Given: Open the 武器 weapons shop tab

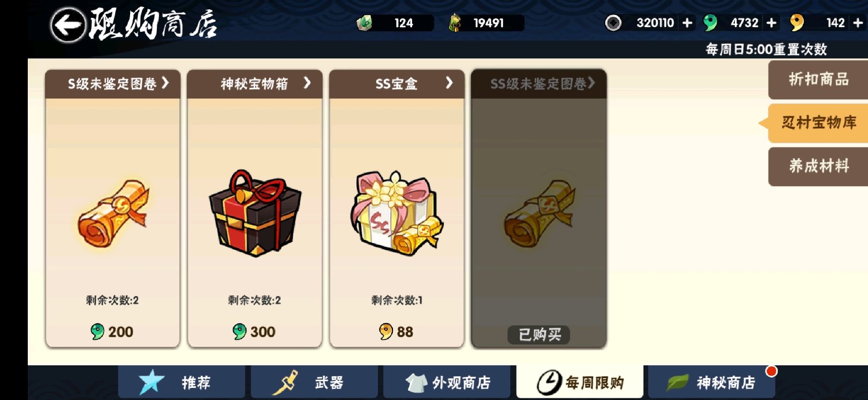Looking at the screenshot, I should point(314,383).
